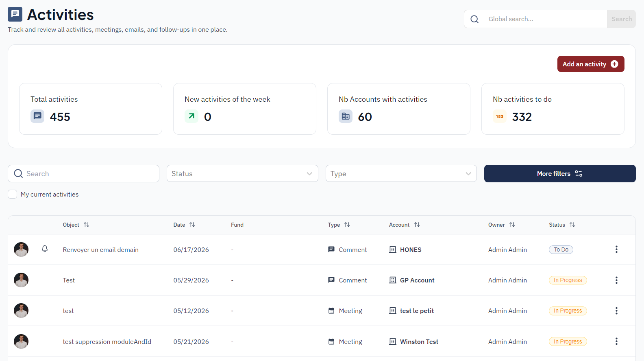Click the To Do status badge

(x=561, y=249)
